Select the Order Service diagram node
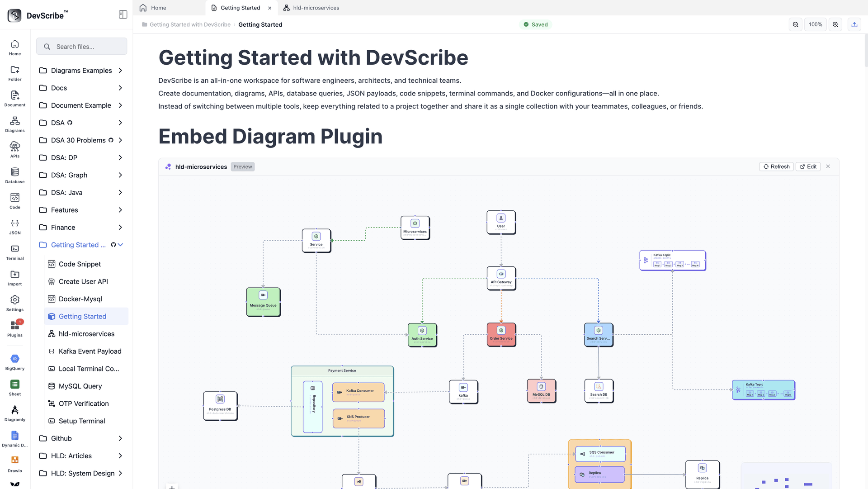The image size is (868, 489). (501, 335)
